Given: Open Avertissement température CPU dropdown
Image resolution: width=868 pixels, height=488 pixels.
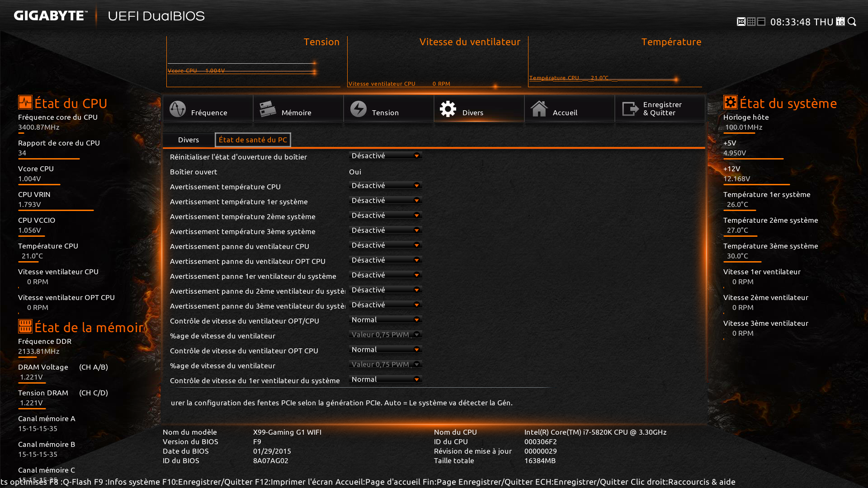Looking at the screenshot, I should [x=386, y=185].
